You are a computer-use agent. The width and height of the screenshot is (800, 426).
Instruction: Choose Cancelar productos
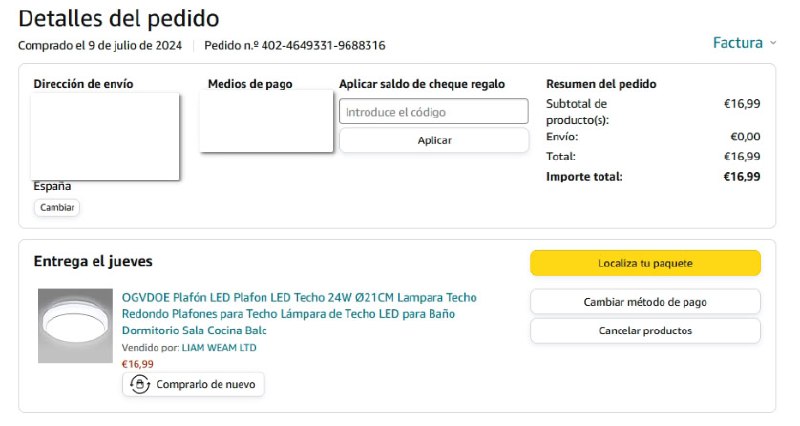645,331
